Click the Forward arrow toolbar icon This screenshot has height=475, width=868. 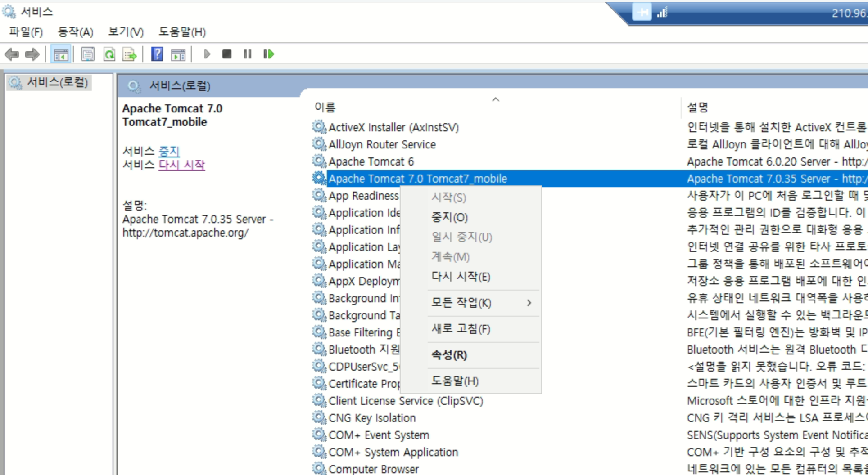click(x=32, y=54)
